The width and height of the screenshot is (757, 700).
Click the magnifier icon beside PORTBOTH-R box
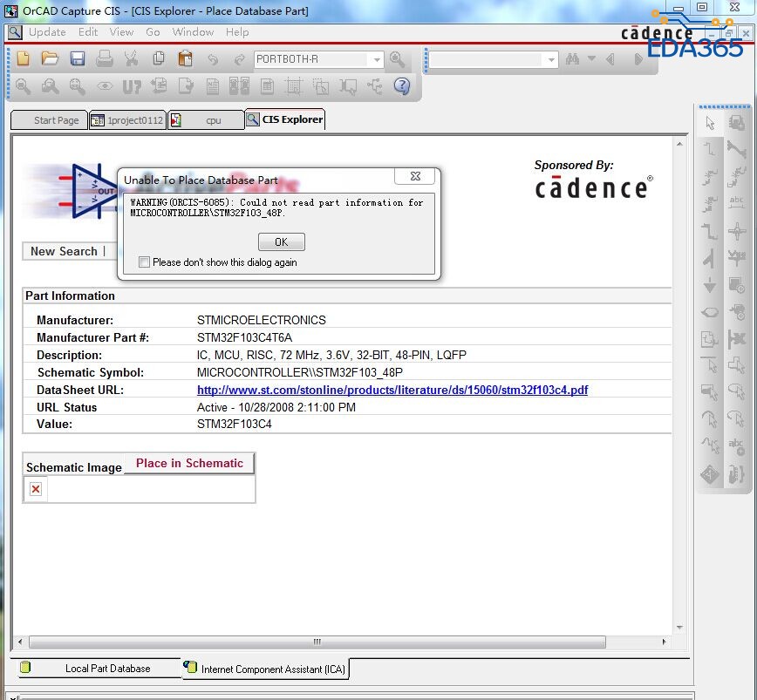click(397, 60)
